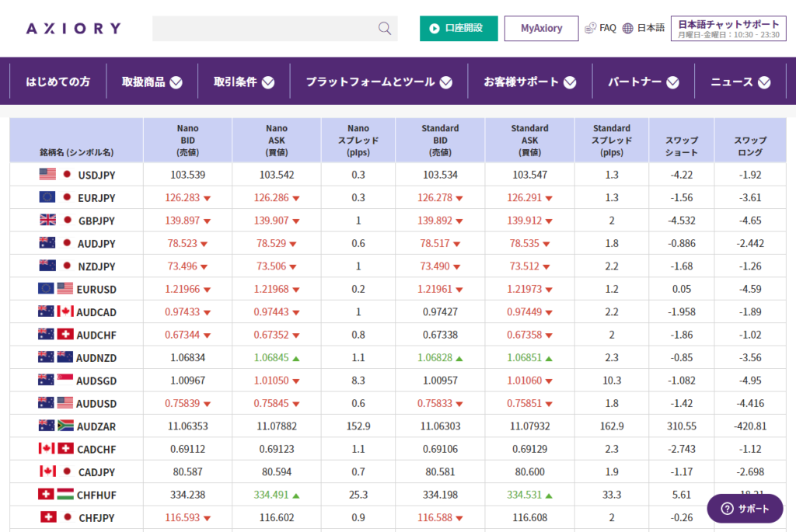Click the FAQ coins icon
The image size is (796, 532).
click(591, 29)
